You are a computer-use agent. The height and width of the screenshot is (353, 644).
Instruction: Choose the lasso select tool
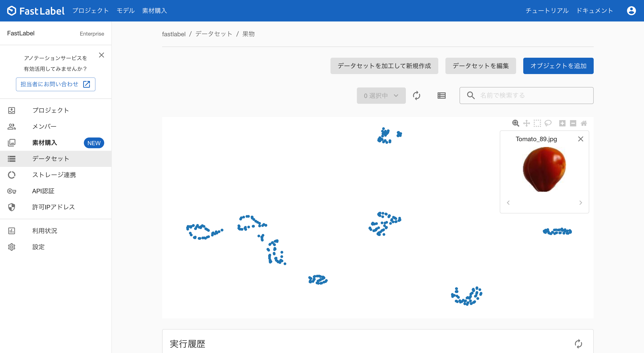[x=548, y=123]
